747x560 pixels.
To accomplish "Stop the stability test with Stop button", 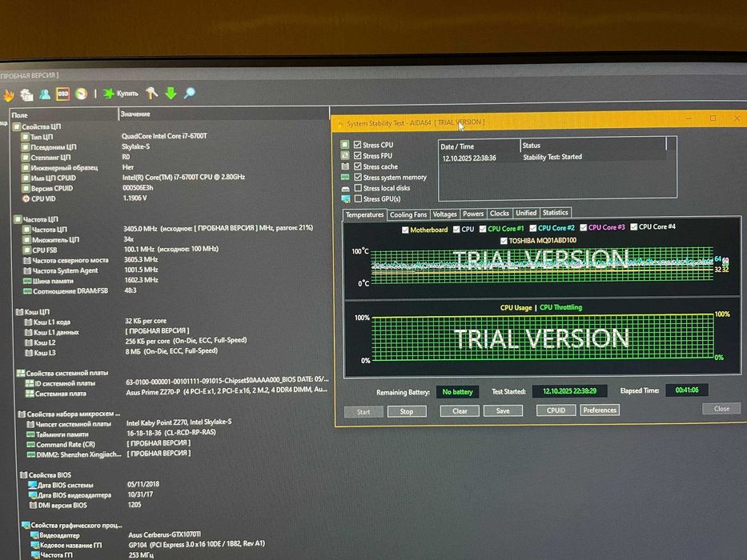I will click(407, 411).
